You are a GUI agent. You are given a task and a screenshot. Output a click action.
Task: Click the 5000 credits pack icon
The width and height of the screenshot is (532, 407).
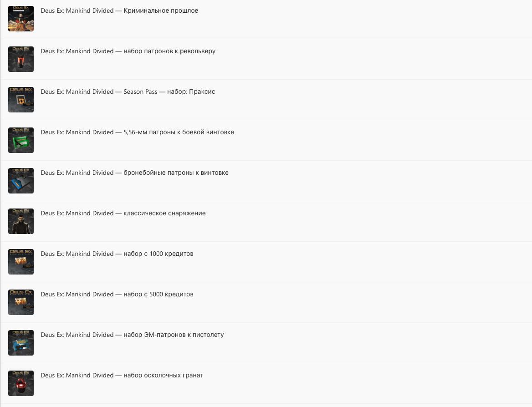pos(20,302)
